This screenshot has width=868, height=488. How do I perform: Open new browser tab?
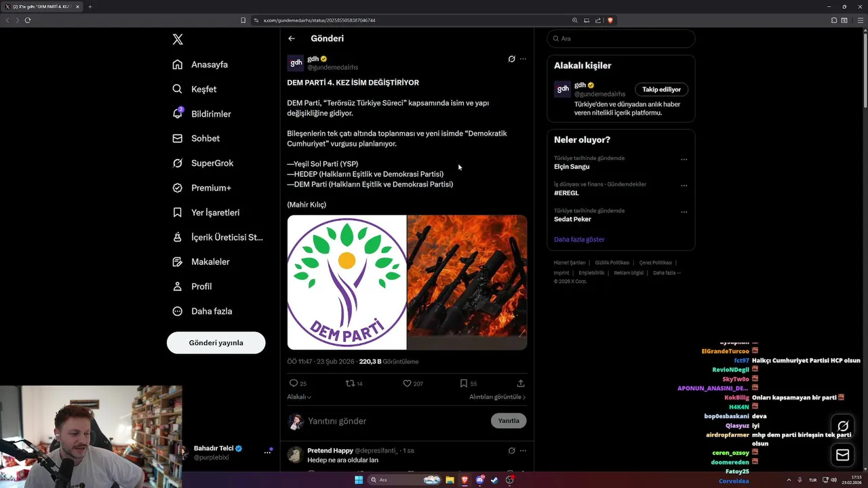point(90,7)
